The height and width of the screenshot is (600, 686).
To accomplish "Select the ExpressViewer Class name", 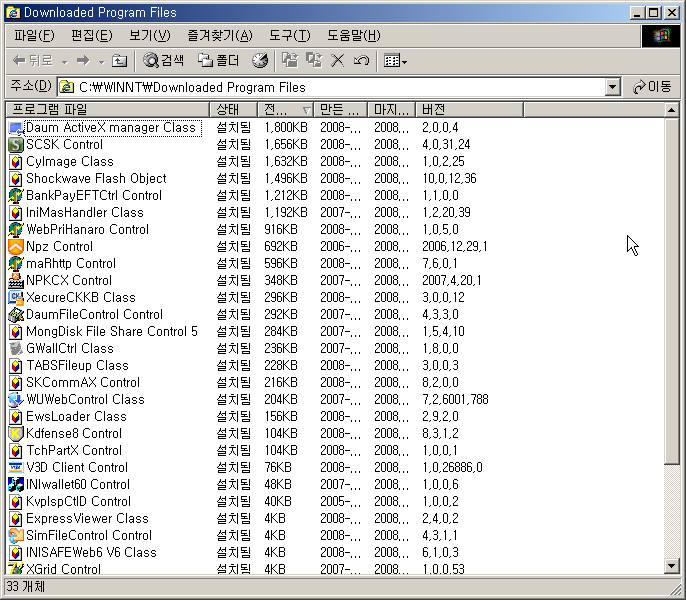I will coord(88,519).
